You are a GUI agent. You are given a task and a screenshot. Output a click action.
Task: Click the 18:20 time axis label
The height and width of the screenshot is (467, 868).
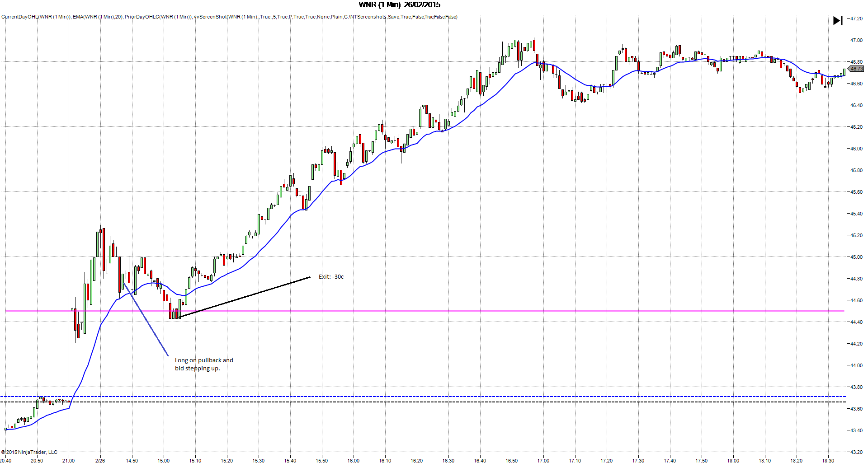(x=797, y=461)
